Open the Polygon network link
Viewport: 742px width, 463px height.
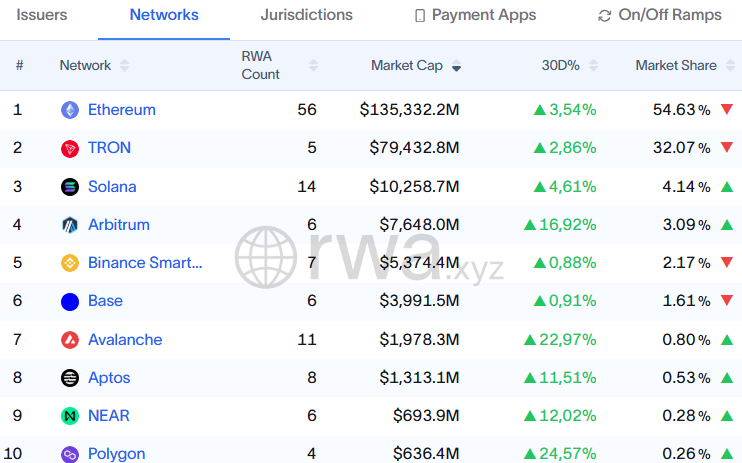[x=117, y=454]
